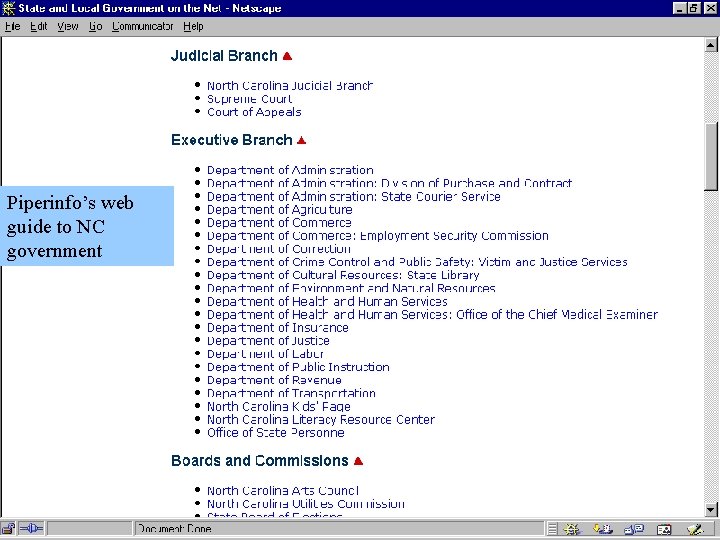Screen dimensions: 720x540
Task: Click red triangle beside Boards and Commissions
Action: 359,461
